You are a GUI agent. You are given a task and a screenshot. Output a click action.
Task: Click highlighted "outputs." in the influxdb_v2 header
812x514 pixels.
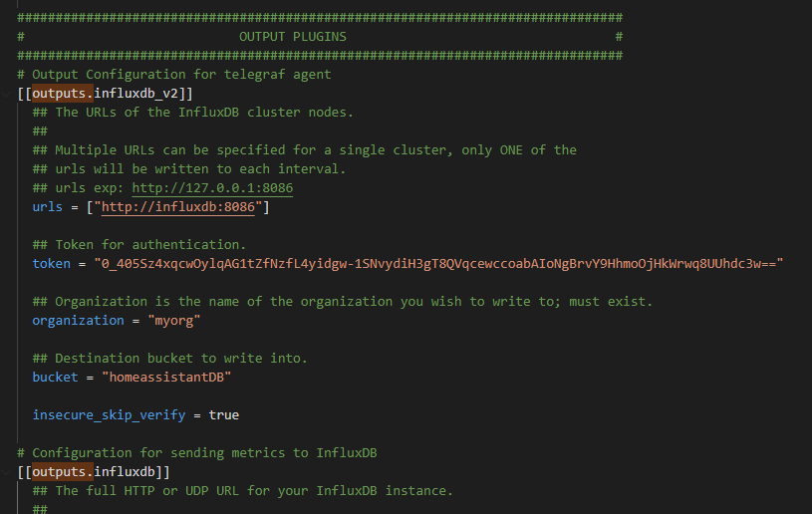coord(63,94)
